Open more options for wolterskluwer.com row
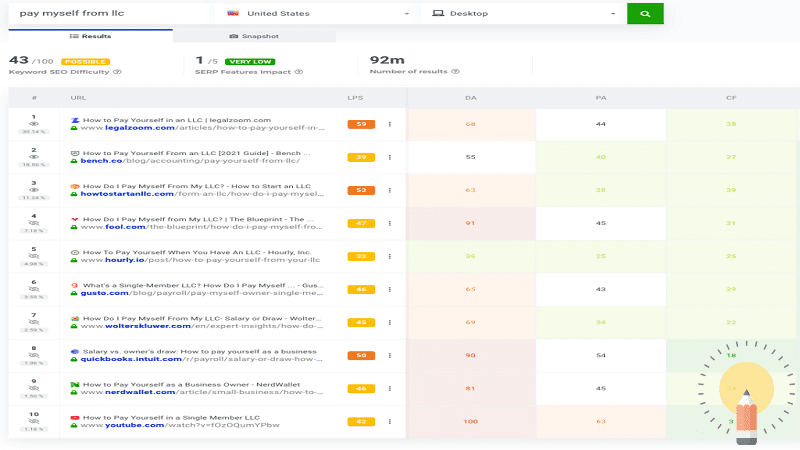 [x=390, y=322]
